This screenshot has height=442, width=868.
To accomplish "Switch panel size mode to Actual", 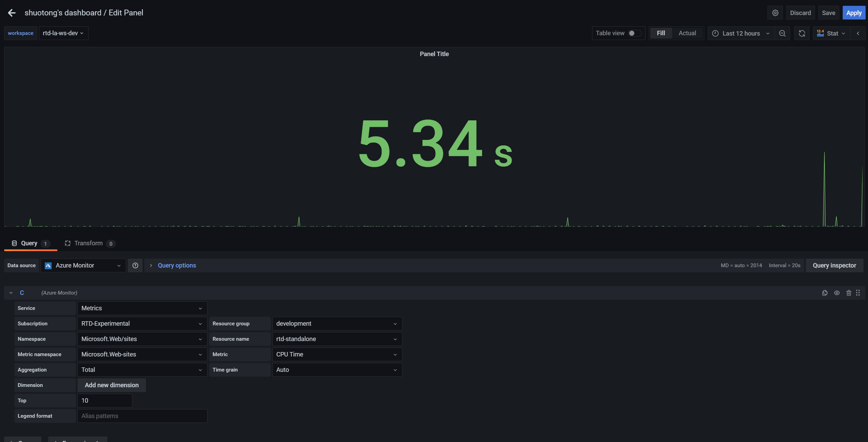I will 687,33.
